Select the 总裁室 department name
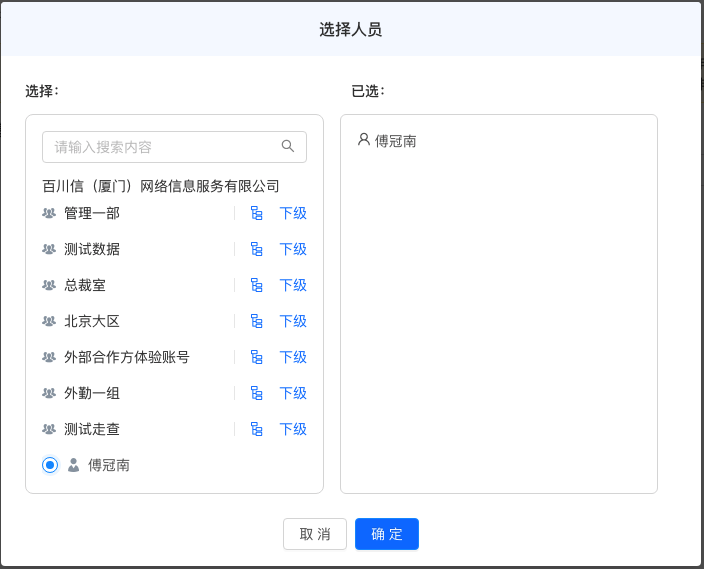This screenshot has height=569, width=704. click(85, 285)
